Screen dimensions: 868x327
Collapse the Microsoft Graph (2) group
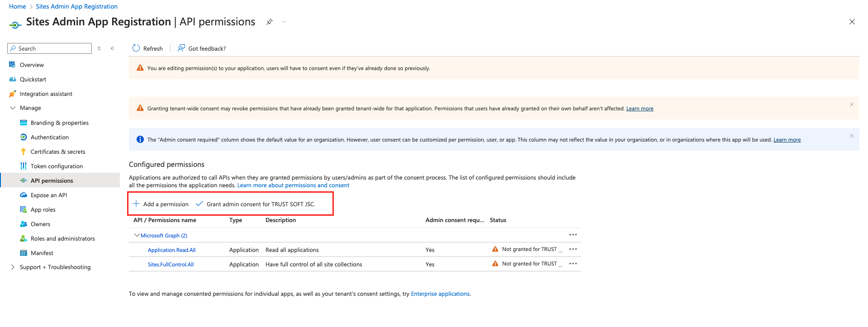(137, 235)
